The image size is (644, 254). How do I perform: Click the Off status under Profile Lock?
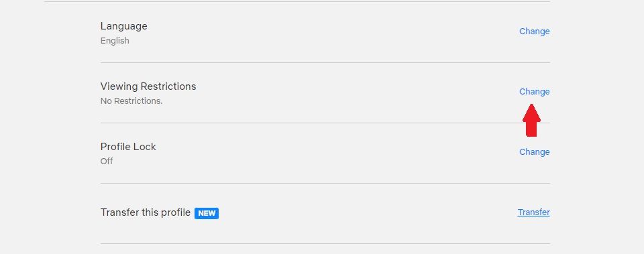click(x=107, y=162)
